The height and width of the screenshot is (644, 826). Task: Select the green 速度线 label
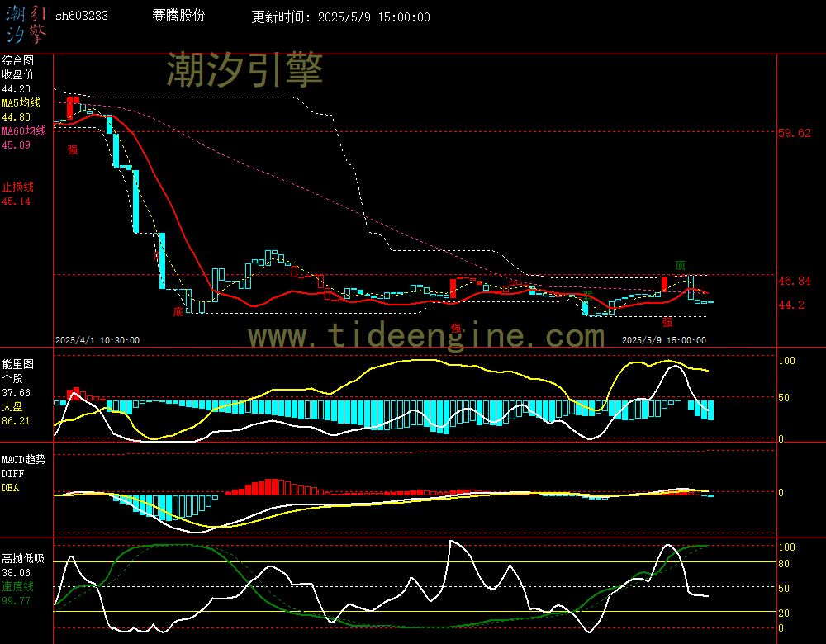(17, 586)
